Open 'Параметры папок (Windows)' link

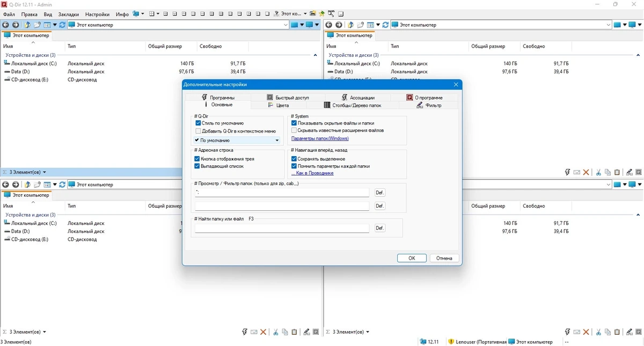(x=320, y=138)
